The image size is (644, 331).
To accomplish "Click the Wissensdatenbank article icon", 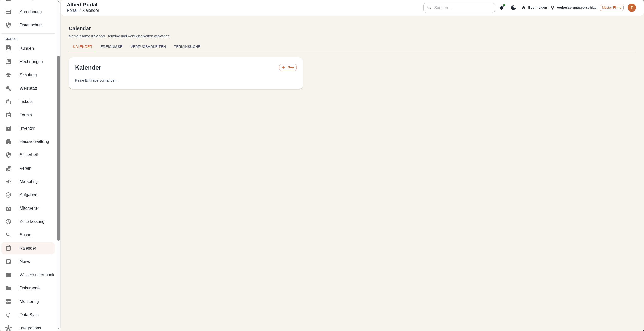I will coord(8,275).
